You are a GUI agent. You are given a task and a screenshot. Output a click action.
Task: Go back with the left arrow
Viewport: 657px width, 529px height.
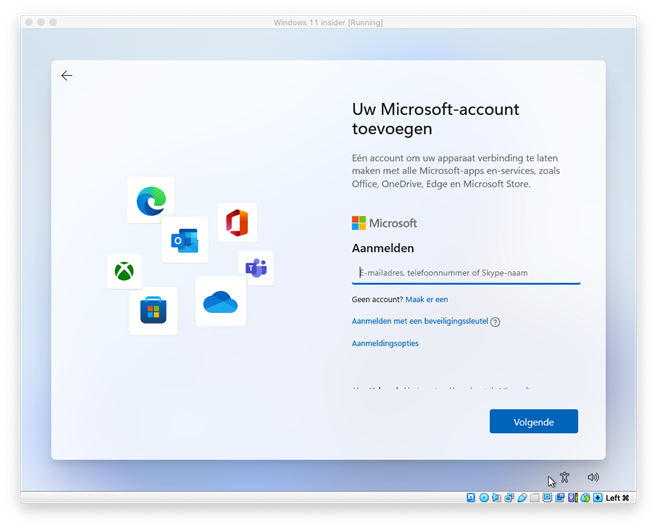click(67, 75)
